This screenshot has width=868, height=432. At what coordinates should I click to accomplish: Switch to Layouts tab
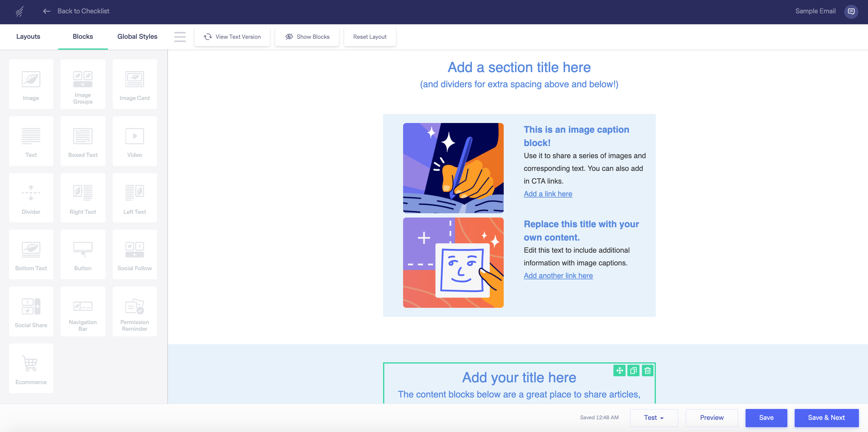[28, 36]
